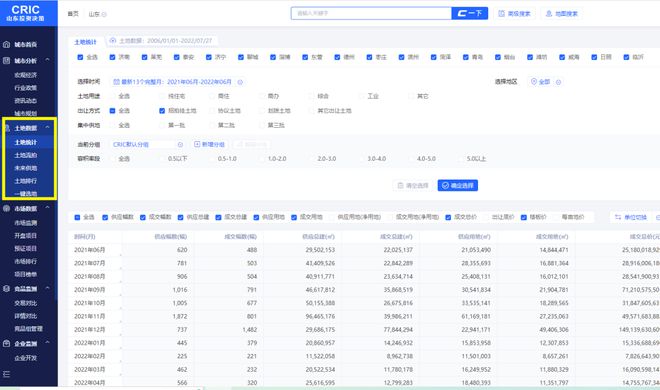Click the 清空选择 button
The width and height of the screenshot is (660, 390).
[x=413, y=186]
